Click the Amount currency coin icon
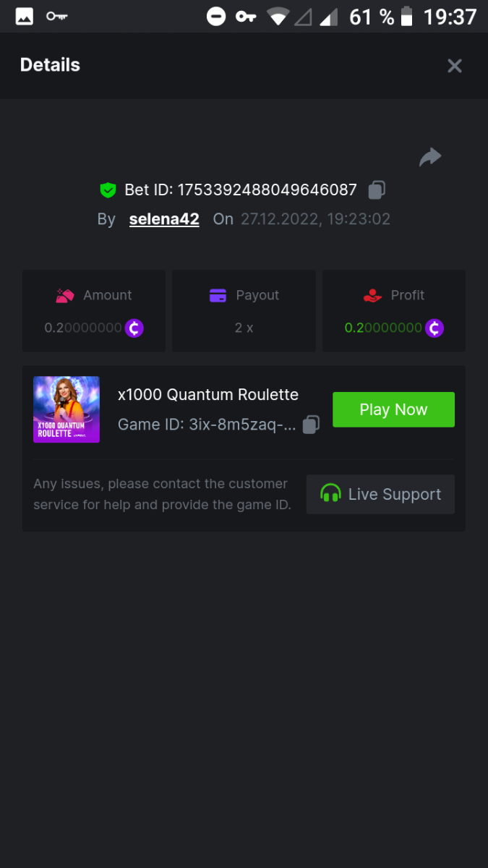 pyautogui.click(x=134, y=328)
